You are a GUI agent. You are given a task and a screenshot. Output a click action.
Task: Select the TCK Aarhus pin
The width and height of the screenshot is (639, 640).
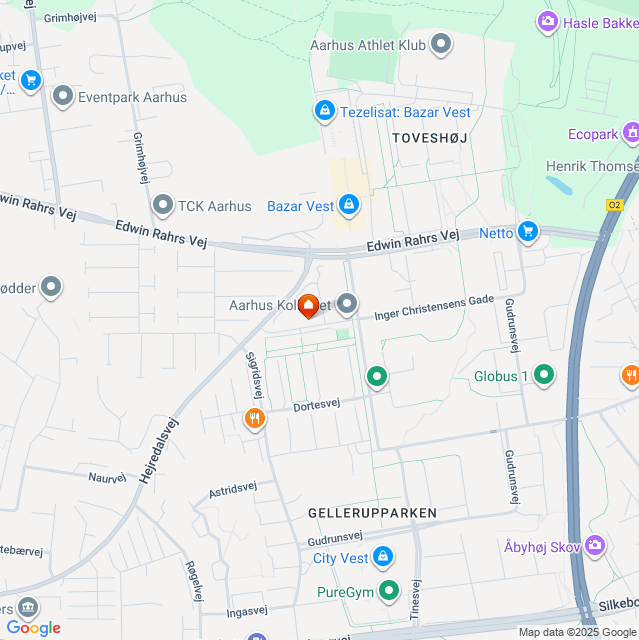[163, 204]
